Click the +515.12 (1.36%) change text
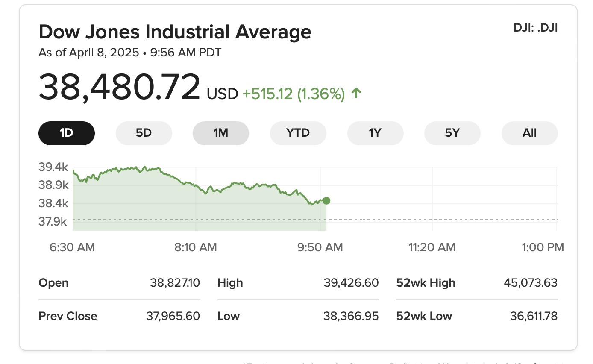Screen dimensions: 593x364 [294, 94]
